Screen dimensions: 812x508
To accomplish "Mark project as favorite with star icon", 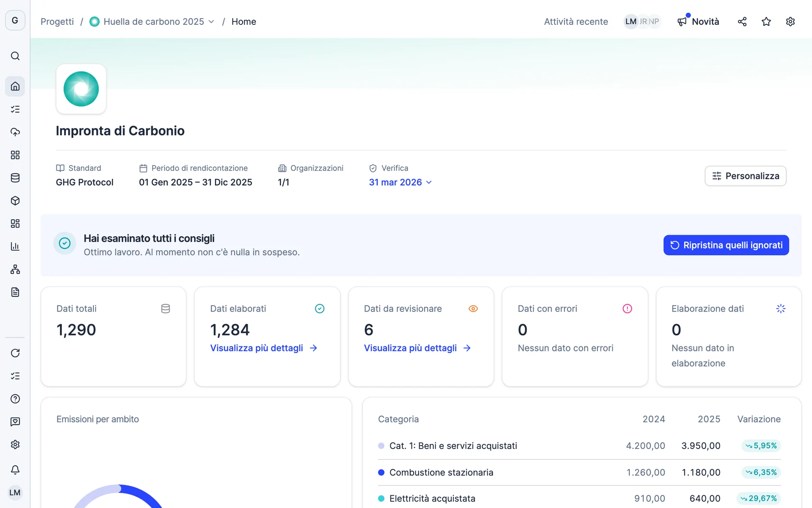I will click(x=766, y=22).
